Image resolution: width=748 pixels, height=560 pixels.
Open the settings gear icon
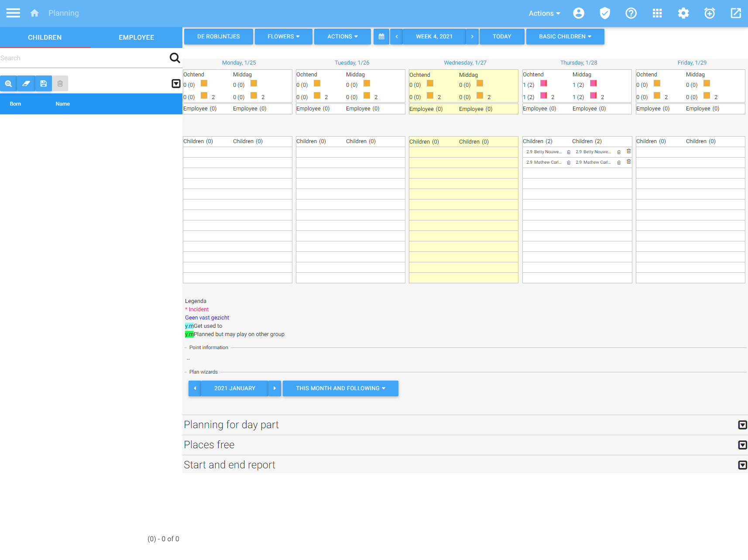[683, 13]
